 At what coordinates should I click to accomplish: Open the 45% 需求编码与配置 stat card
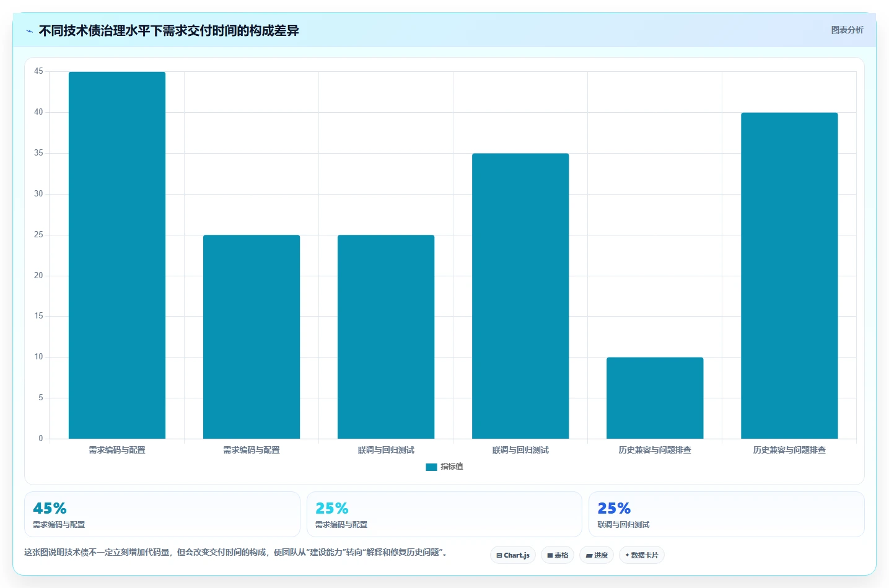pyautogui.click(x=162, y=514)
